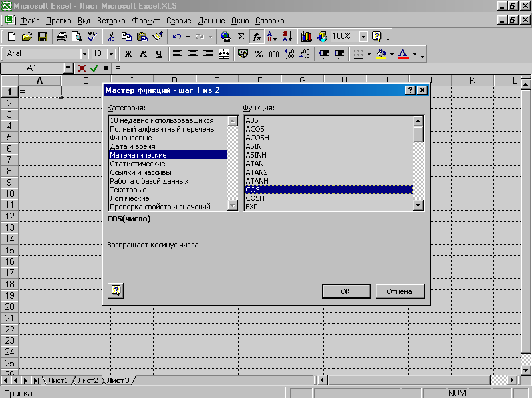This screenshot has height=399, width=532.
Task: Select the Финансовые category
Action: point(168,138)
